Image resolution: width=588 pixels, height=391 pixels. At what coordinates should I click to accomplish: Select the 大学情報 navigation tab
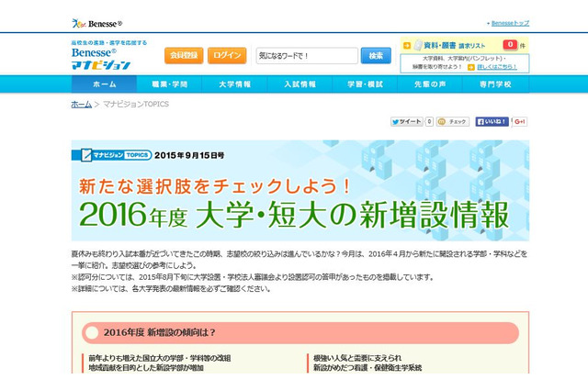pyautogui.click(x=235, y=84)
